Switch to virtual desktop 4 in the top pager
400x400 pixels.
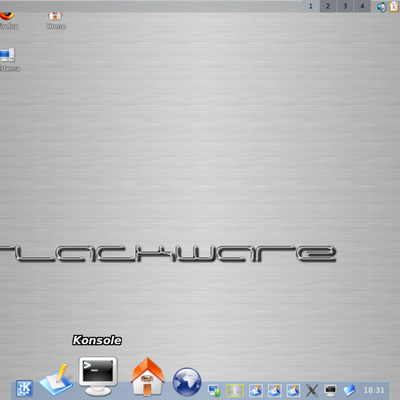coord(362,6)
